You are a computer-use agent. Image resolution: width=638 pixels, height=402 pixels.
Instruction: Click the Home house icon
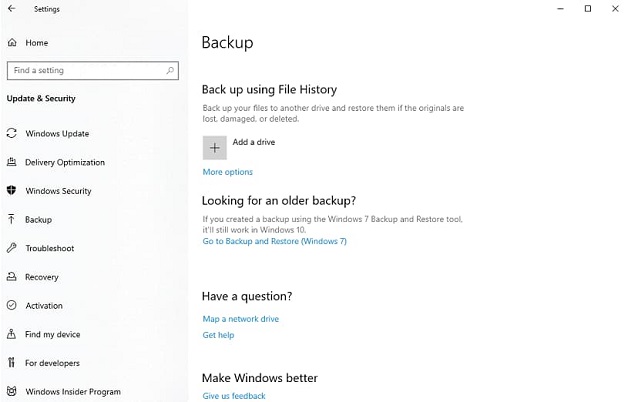tap(12, 42)
